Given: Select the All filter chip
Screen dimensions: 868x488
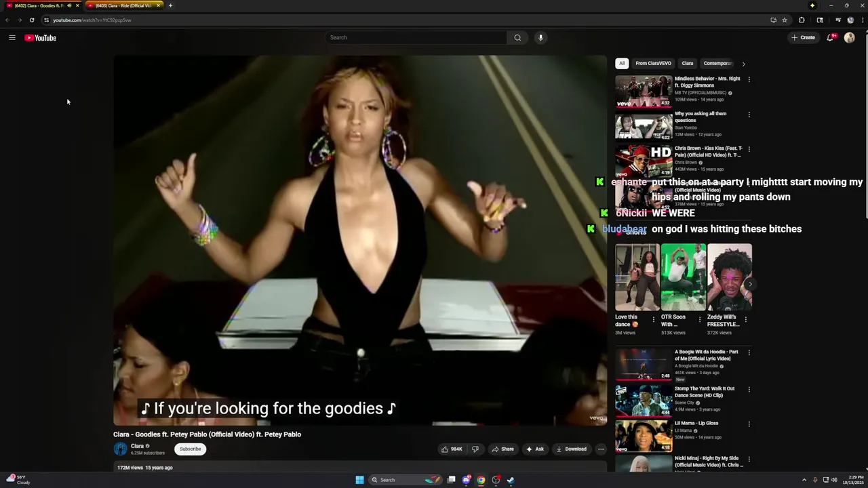Looking at the screenshot, I should tap(622, 64).
